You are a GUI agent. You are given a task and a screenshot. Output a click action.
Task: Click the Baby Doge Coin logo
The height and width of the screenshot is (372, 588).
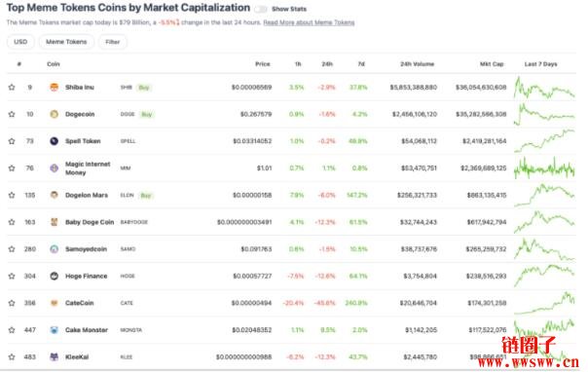click(54, 222)
